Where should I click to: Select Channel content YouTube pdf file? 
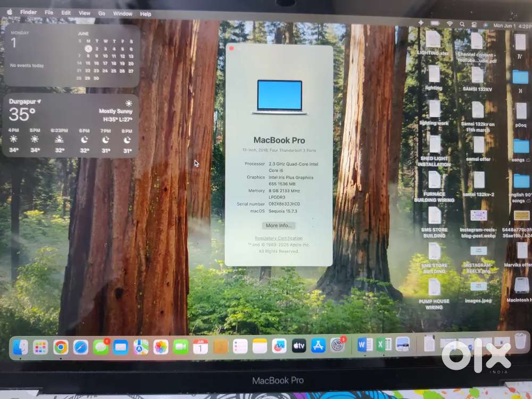477,47
